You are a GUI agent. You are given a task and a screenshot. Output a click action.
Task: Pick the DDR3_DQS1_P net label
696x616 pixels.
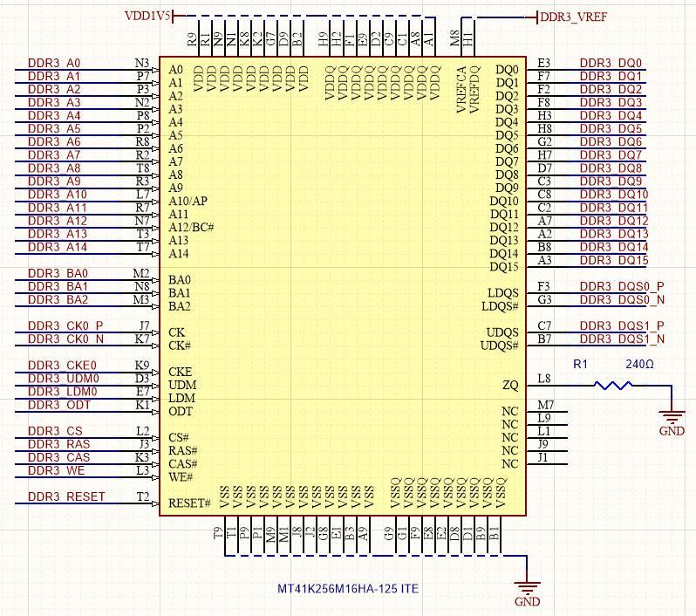622,326
